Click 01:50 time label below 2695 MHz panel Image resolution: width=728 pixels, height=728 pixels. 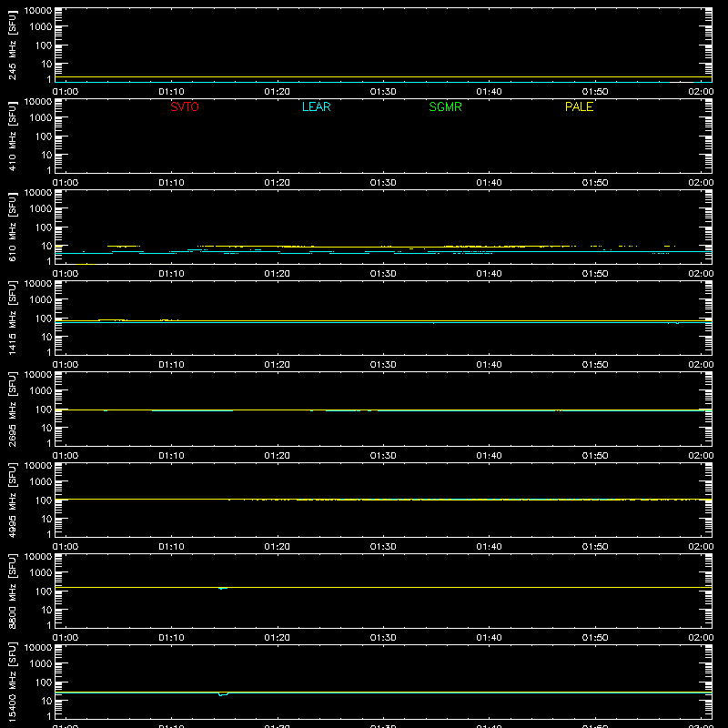coord(595,456)
